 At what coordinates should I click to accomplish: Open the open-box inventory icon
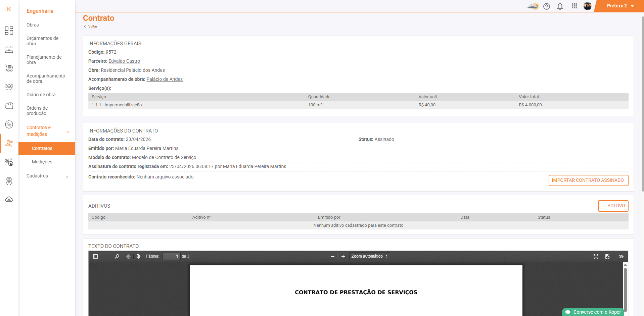pyautogui.click(x=9, y=87)
